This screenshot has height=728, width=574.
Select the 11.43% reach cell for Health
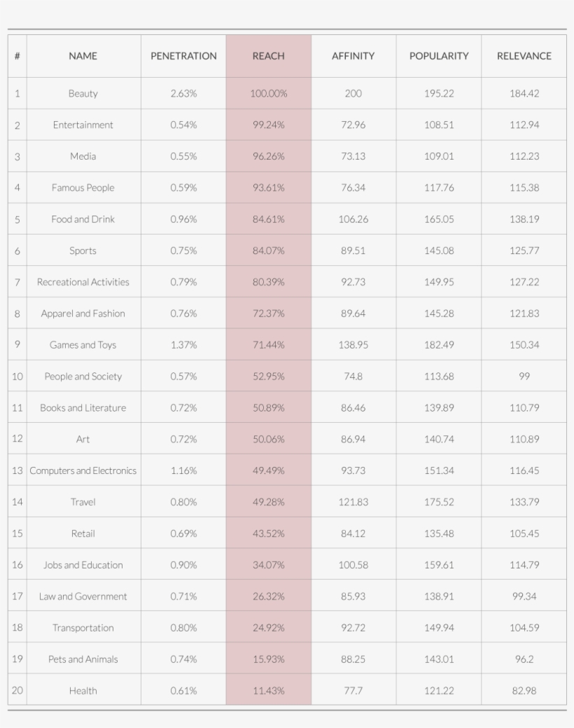coord(268,691)
